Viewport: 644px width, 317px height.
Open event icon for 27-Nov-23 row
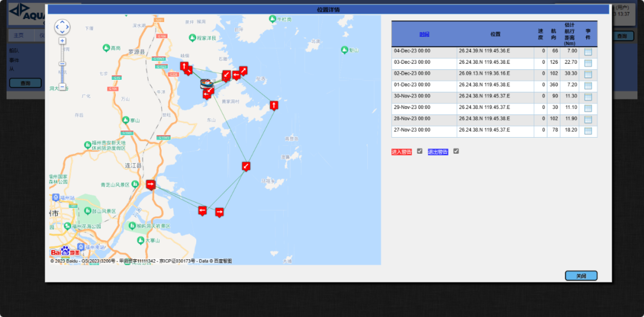click(x=588, y=131)
